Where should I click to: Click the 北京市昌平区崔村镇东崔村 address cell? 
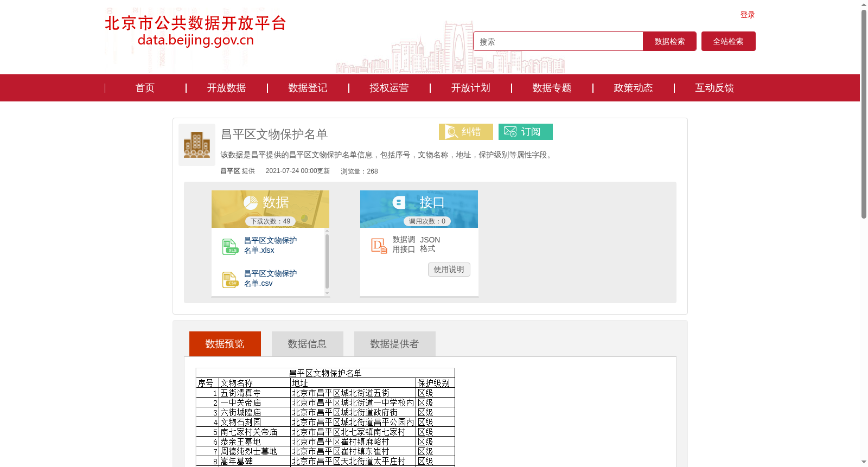tap(353, 451)
